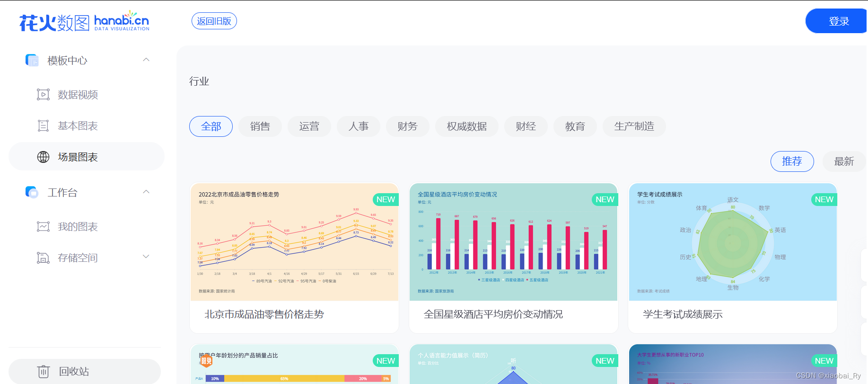Expand the 存储空间 submenu chevron
868x384 pixels.
pyautogui.click(x=146, y=257)
